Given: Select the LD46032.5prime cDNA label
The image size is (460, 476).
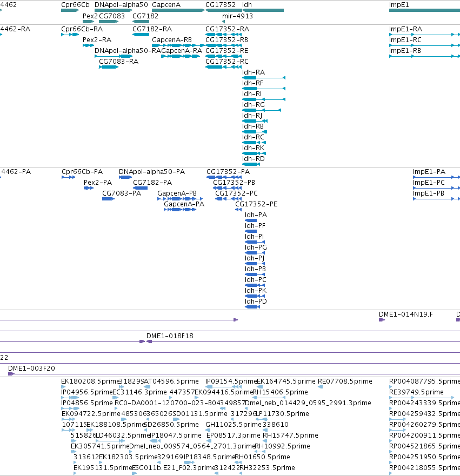Looking at the screenshot, I should (123, 435).
